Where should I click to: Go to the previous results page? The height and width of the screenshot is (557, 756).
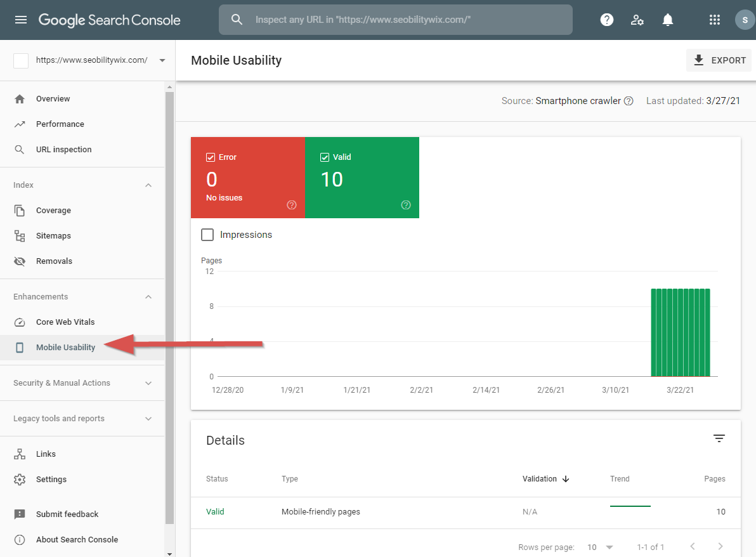pyautogui.click(x=693, y=546)
